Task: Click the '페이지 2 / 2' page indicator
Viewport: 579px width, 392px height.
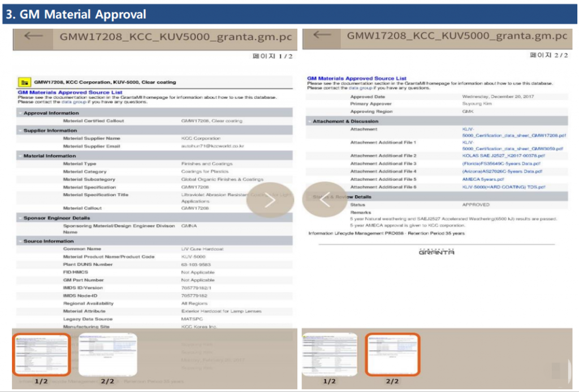Action: (548, 55)
